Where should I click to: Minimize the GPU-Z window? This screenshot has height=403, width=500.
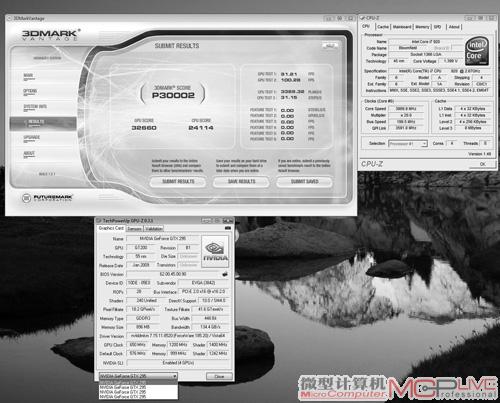coord(207,221)
